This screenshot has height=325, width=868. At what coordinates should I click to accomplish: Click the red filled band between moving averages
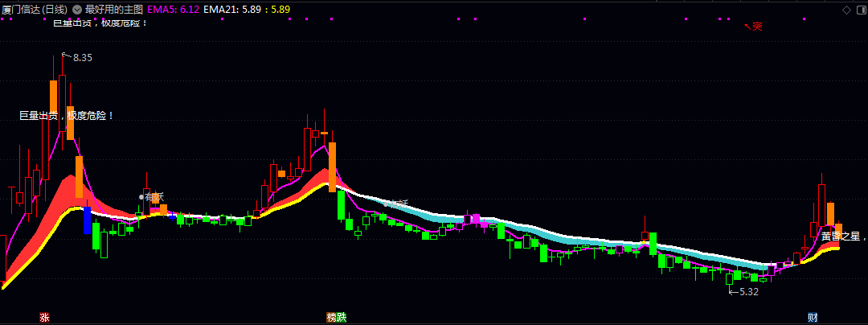point(56,205)
